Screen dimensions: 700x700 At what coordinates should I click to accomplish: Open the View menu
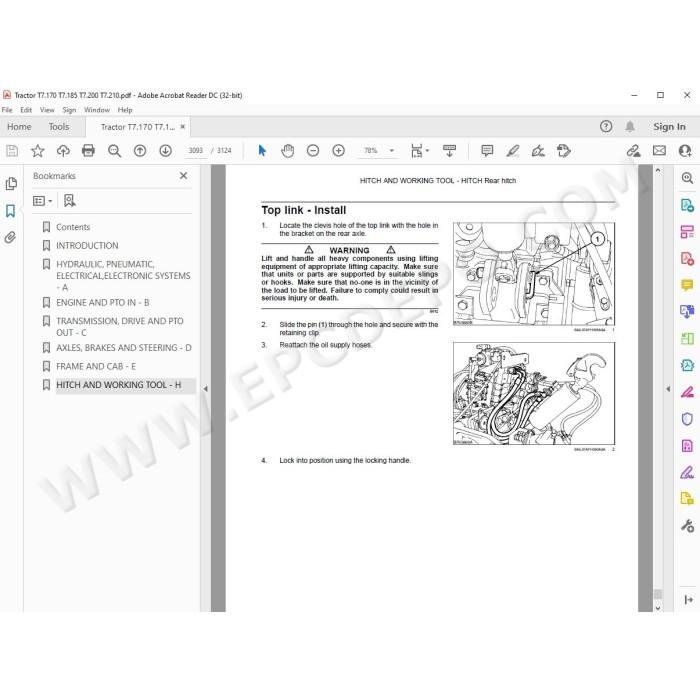(47, 110)
